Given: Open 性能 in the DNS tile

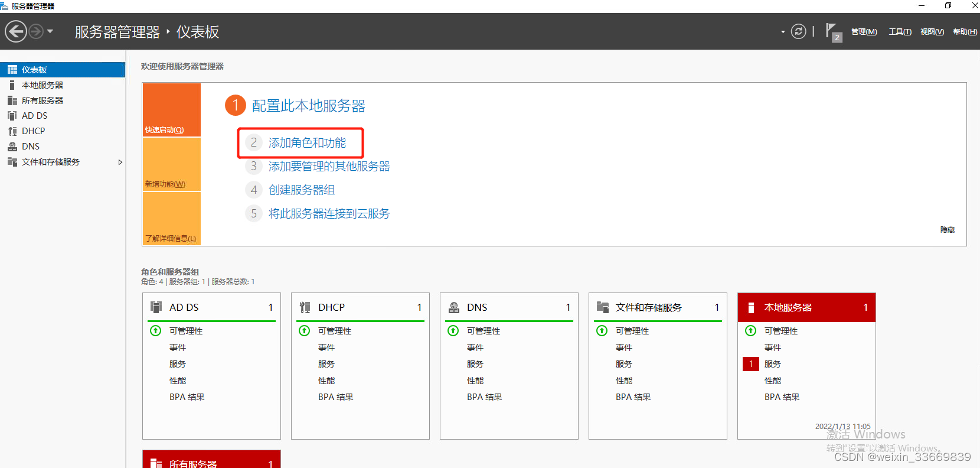Looking at the screenshot, I should click(x=475, y=381).
